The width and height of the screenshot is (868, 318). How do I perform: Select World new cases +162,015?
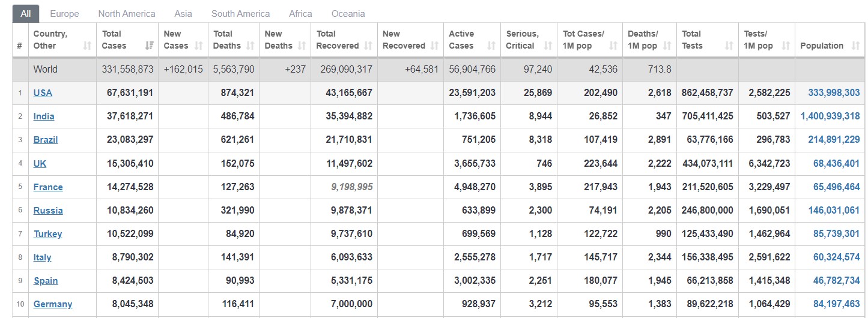pyautogui.click(x=183, y=70)
